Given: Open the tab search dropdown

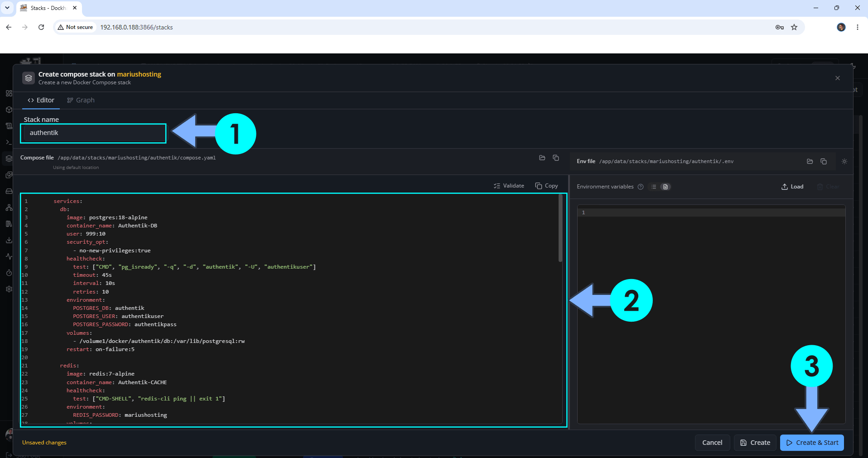Looking at the screenshot, I should tap(7, 8).
